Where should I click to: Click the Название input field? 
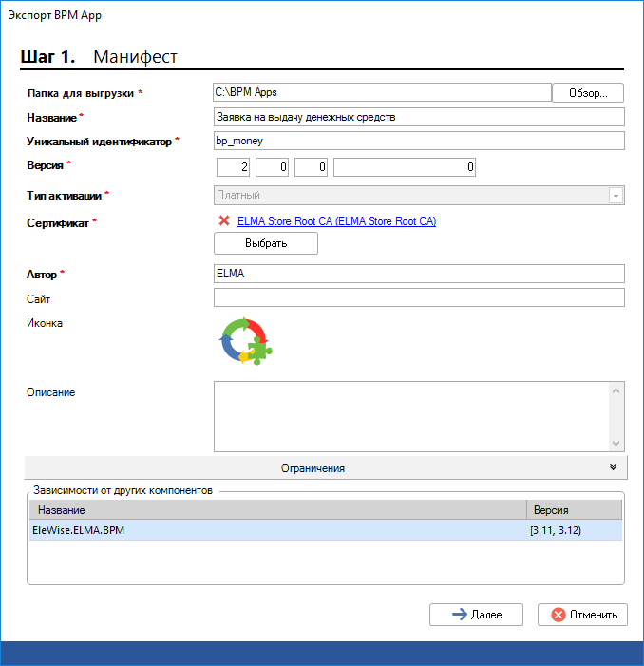point(419,117)
